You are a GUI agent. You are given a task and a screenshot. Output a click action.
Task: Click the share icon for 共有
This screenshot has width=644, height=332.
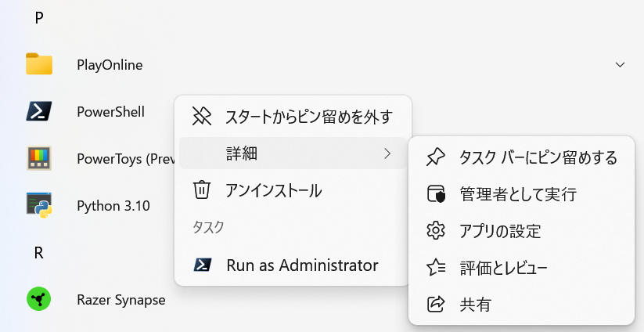436,305
